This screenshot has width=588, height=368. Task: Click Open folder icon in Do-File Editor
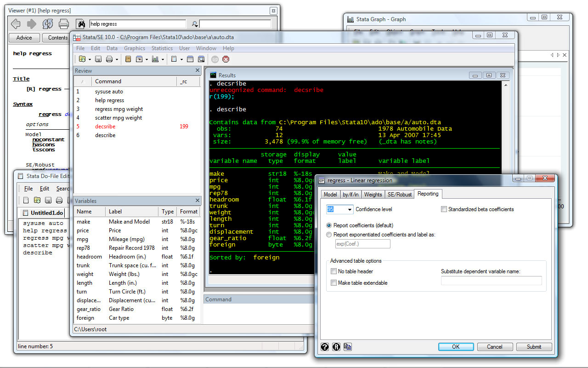(37, 200)
